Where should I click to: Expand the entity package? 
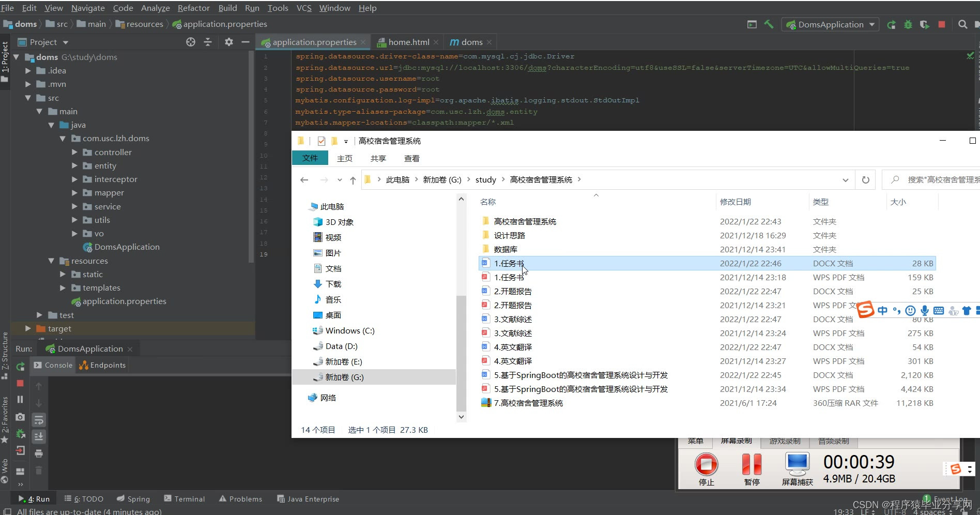[x=74, y=165]
